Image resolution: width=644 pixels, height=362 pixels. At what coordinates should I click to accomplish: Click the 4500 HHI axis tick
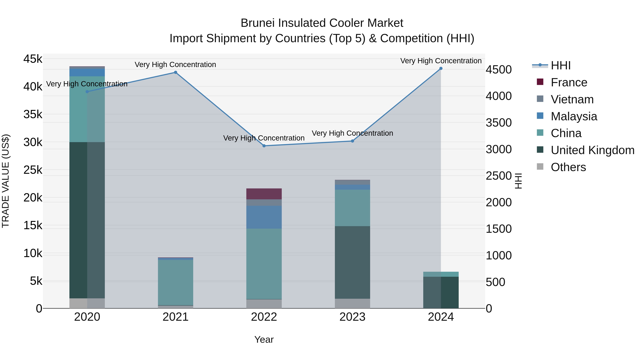[499, 70]
